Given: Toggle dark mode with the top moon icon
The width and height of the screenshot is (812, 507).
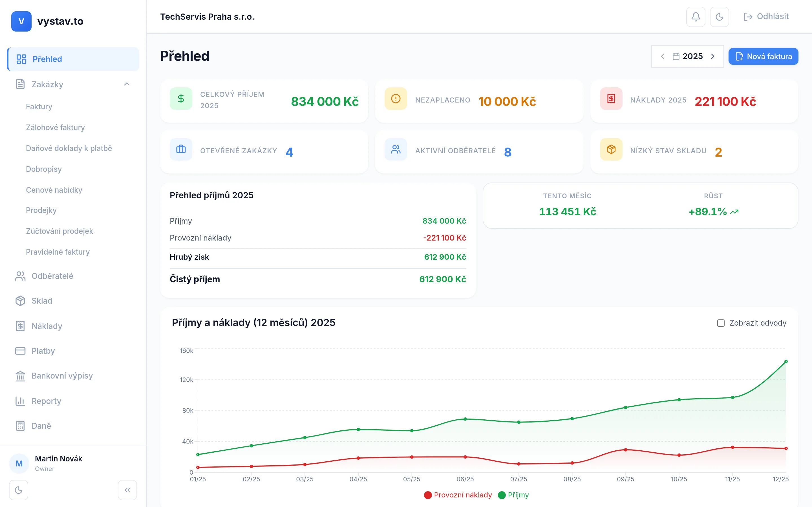Looking at the screenshot, I should 719,16.
